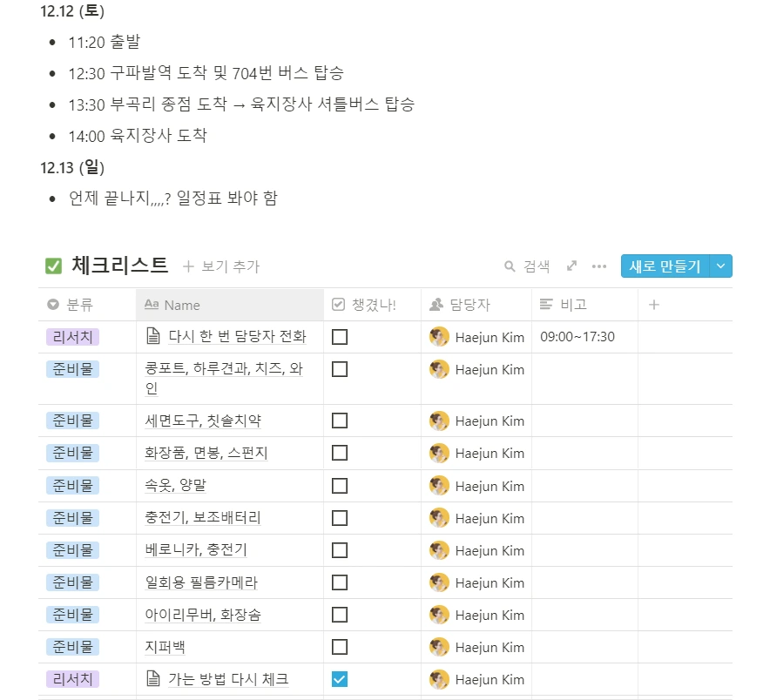The height and width of the screenshot is (700, 770).
Task: Open the three-dot options menu
Action: coord(599,266)
